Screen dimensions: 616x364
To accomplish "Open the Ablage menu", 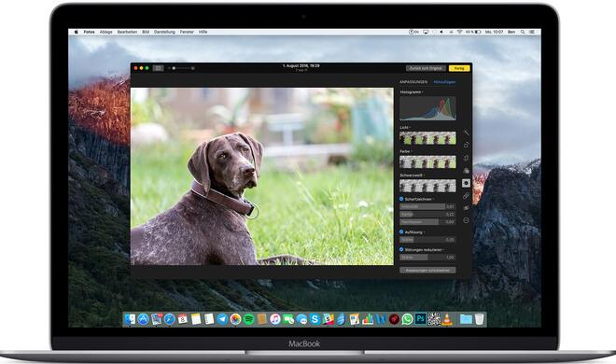I will coord(106,32).
